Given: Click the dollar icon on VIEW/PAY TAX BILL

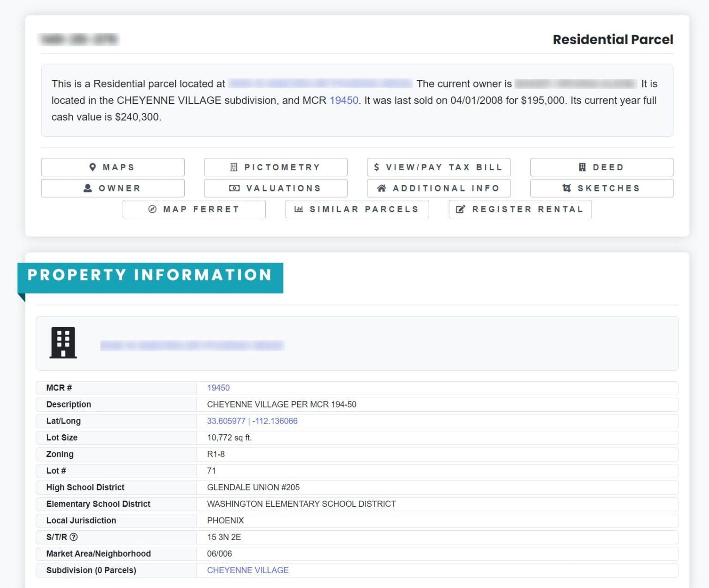Looking at the screenshot, I should (x=377, y=167).
